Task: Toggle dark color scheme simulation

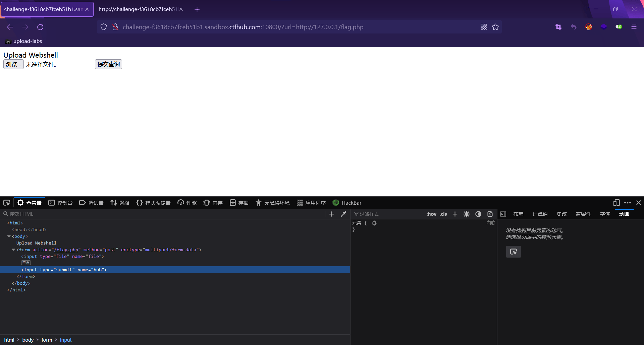Action: (478, 214)
